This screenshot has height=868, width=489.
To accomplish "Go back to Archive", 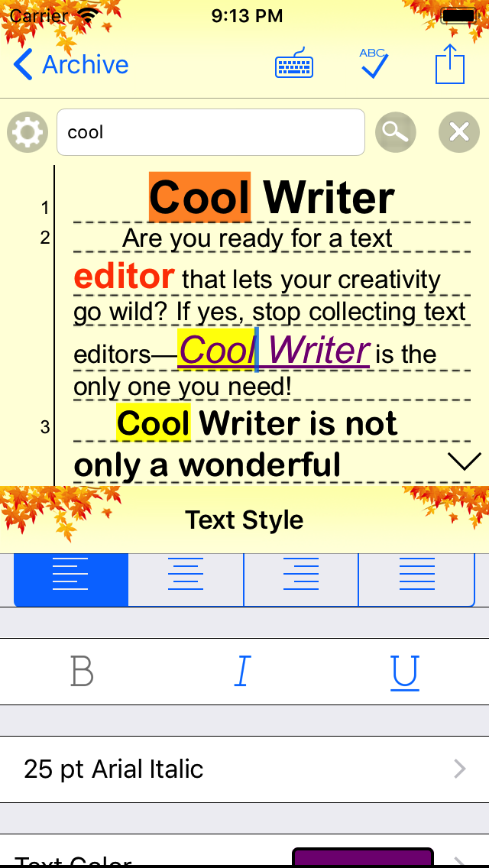I will point(71,64).
